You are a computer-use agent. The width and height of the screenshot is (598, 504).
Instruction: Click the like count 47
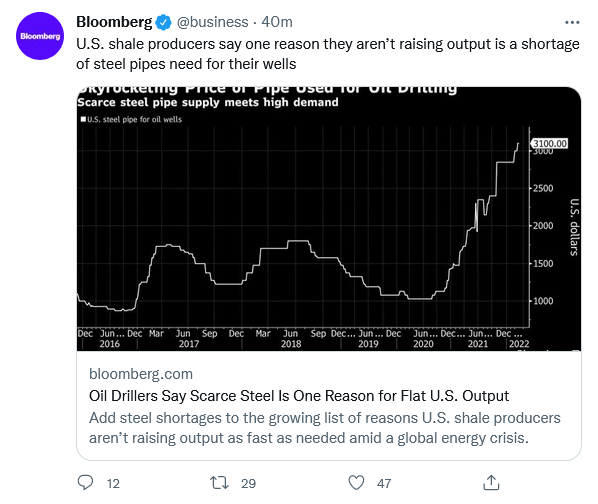(384, 483)
